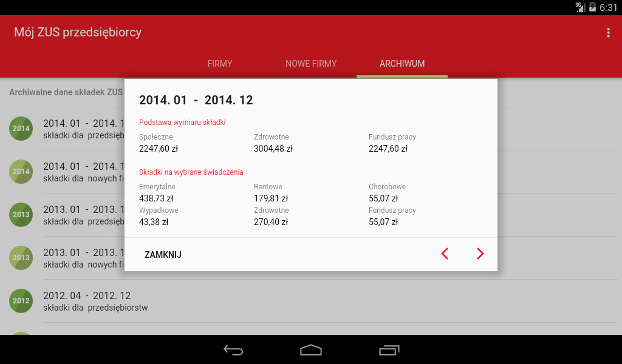This screenshot has width=622, height=364.
Task: Tap the 2012 year badge icon
Action: (21, 301)
